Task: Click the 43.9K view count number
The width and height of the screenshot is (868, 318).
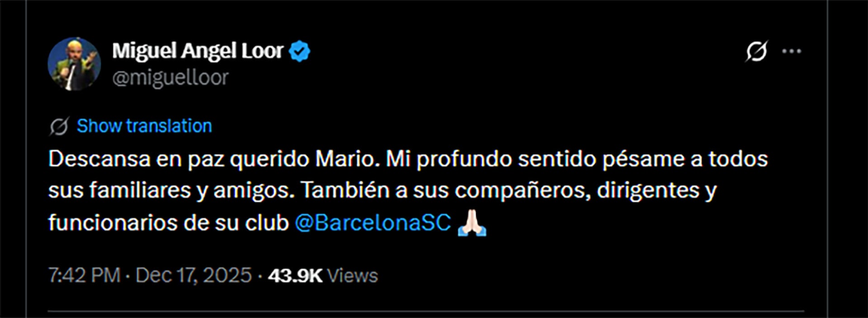Action: (295, 276)
